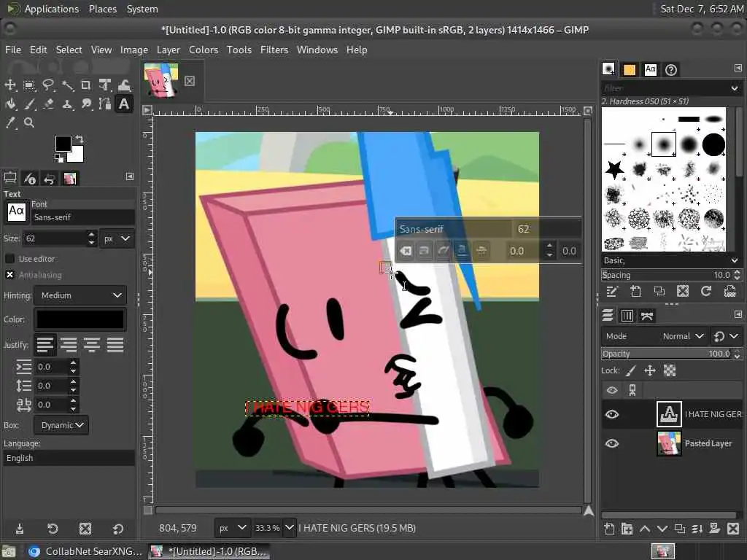Toggle lock alpha channel
The width and height of the screenshot is (747, 560).
click(670, 370)
